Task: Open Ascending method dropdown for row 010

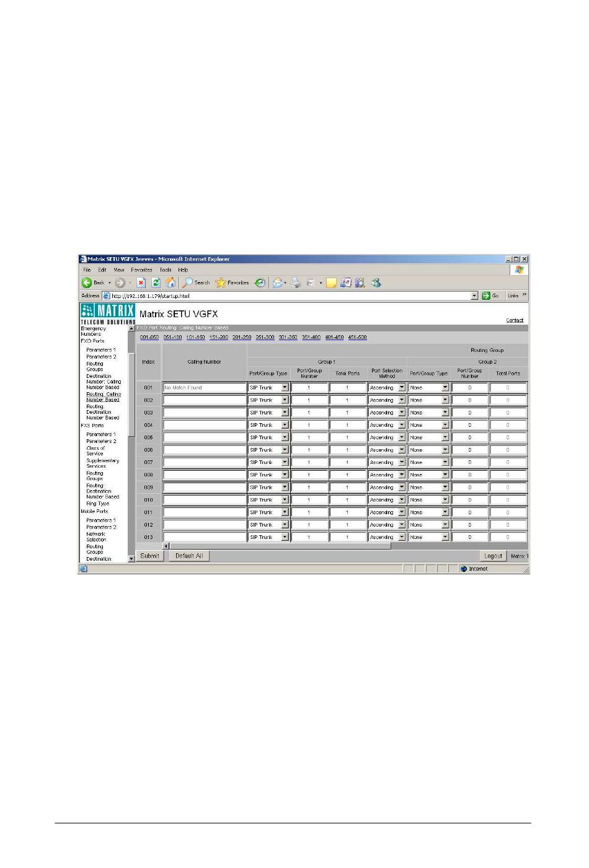Action: (402, 500)
